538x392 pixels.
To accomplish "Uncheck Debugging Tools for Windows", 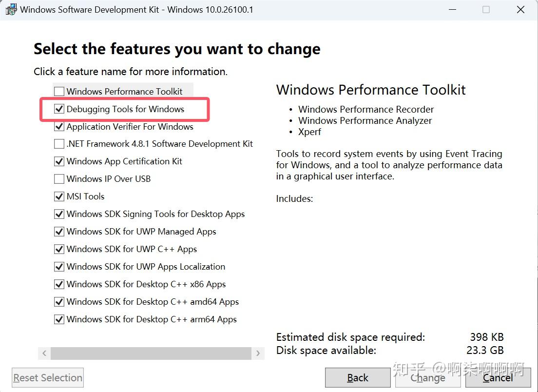I will click(x=59, y=109).
